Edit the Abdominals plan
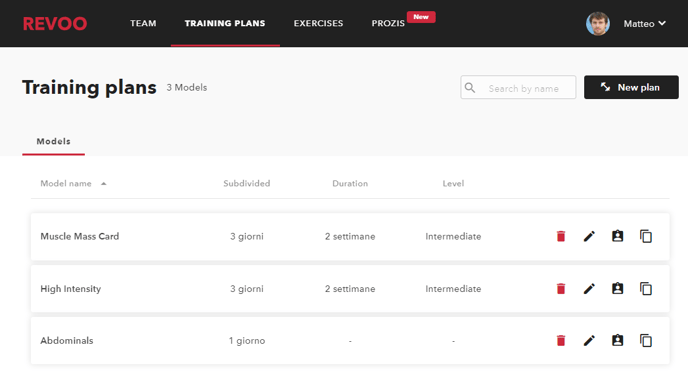The width and height of the screenshot is (688, 372). (589, 340)
